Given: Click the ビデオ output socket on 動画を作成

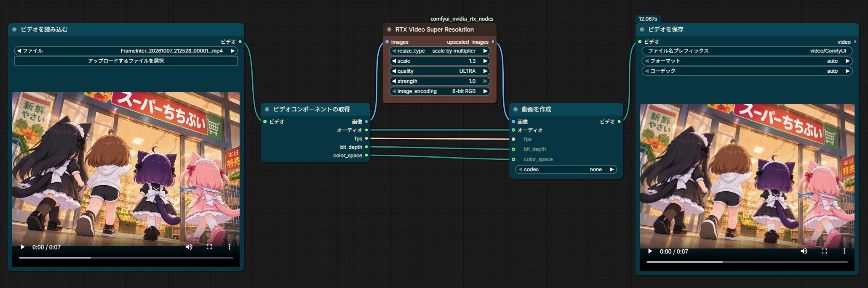Looking at the screenshot, I should [619, 122].
